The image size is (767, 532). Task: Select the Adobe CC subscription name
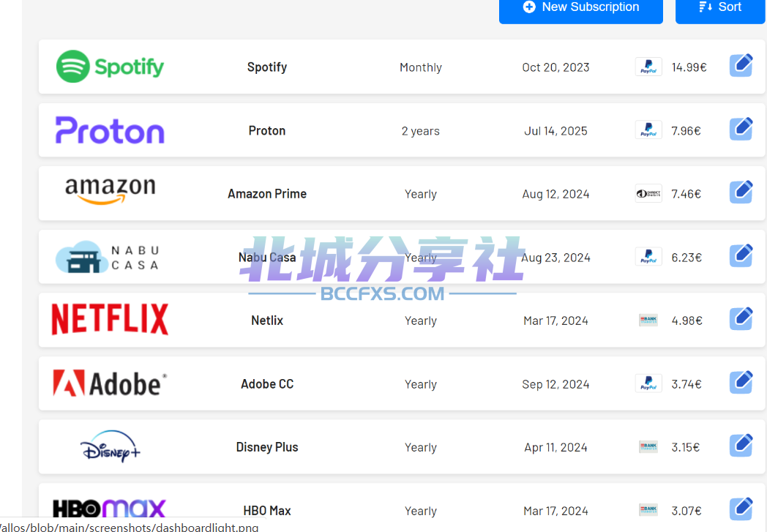coord(267,384)
